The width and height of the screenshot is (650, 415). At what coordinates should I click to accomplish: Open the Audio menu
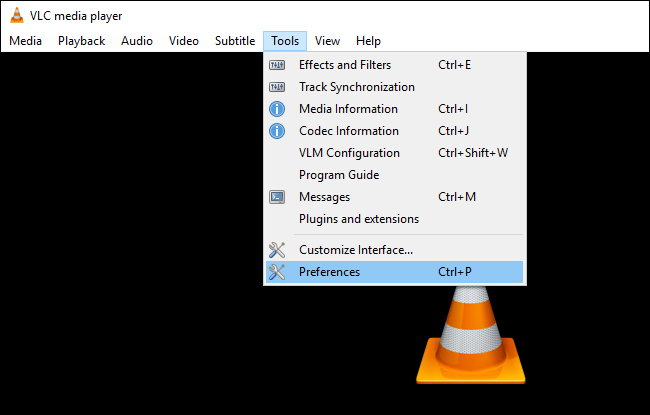tap(137, 41)
